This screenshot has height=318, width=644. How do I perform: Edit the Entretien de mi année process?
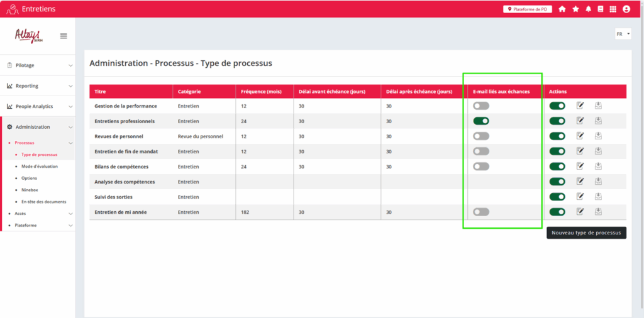click(580, 212)
